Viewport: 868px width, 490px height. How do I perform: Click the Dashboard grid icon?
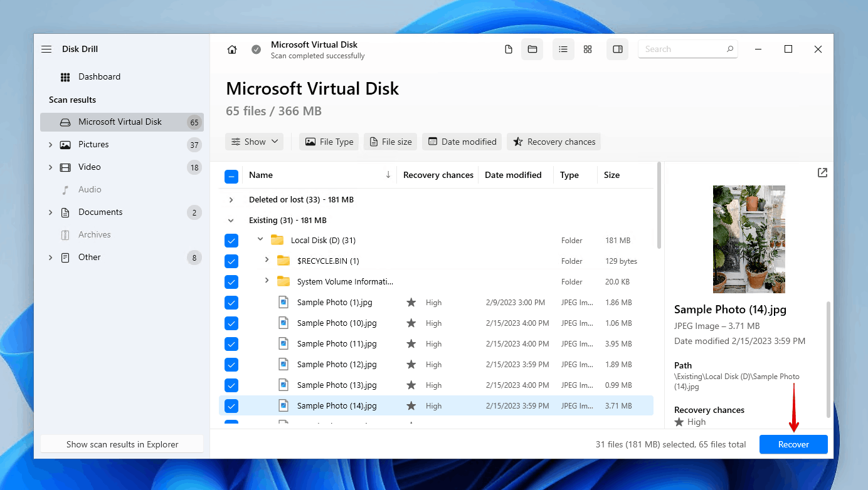click(65, 77)
